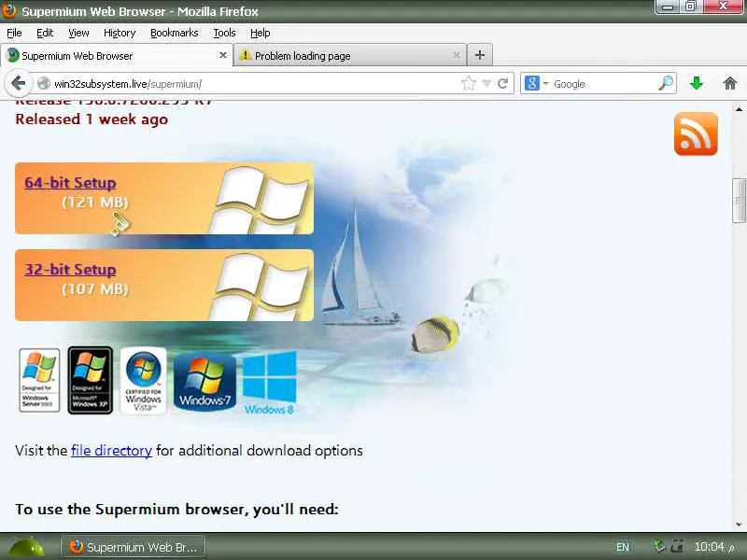Close the Supermium Web Browser tab
This screenshot has height=560, width=747.
click(222, 55)
